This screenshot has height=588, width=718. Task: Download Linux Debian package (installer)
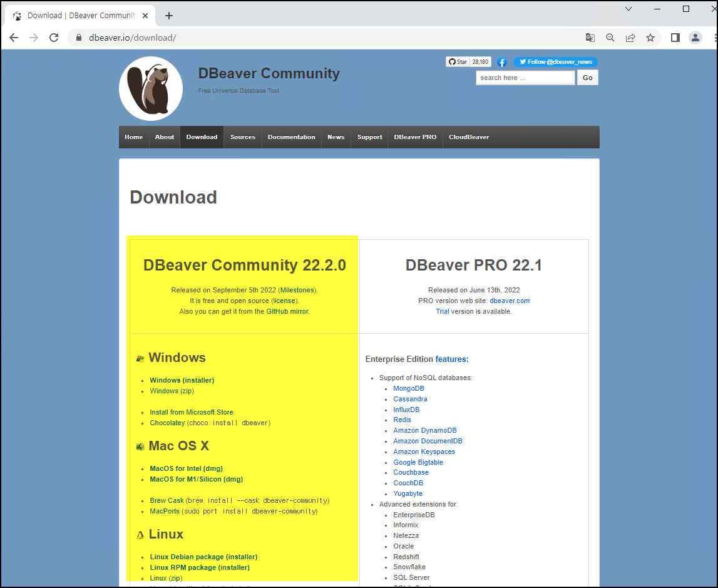point(204,557)
